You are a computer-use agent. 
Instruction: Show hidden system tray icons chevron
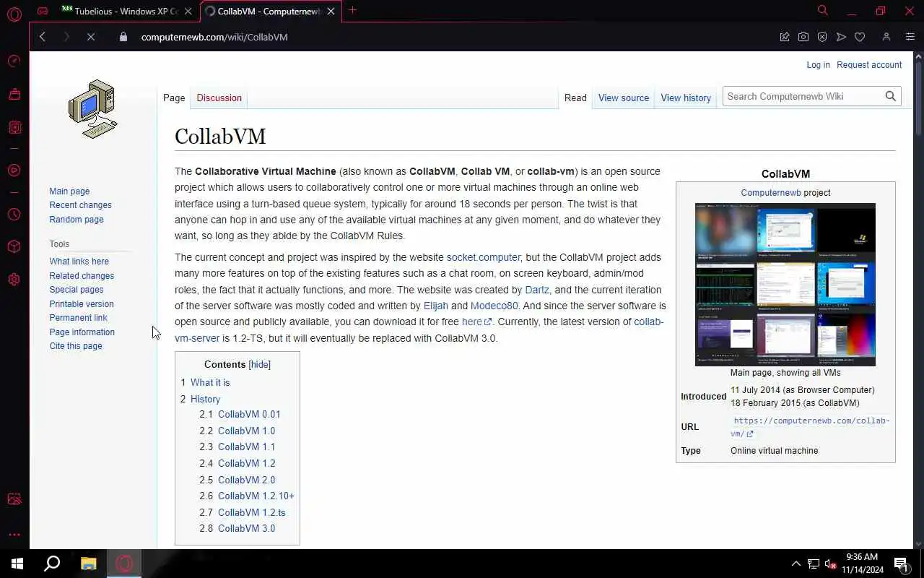pos(796,564)
